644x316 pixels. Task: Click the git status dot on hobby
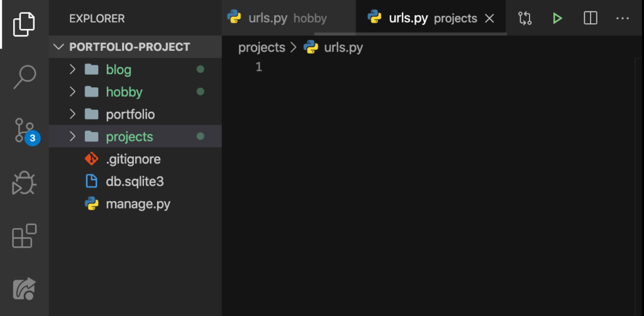point(201,92)
